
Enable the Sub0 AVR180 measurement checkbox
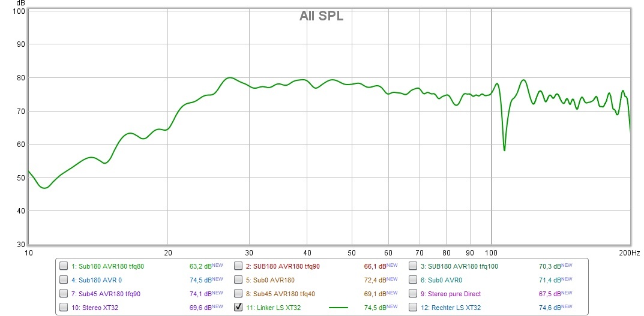238,280
